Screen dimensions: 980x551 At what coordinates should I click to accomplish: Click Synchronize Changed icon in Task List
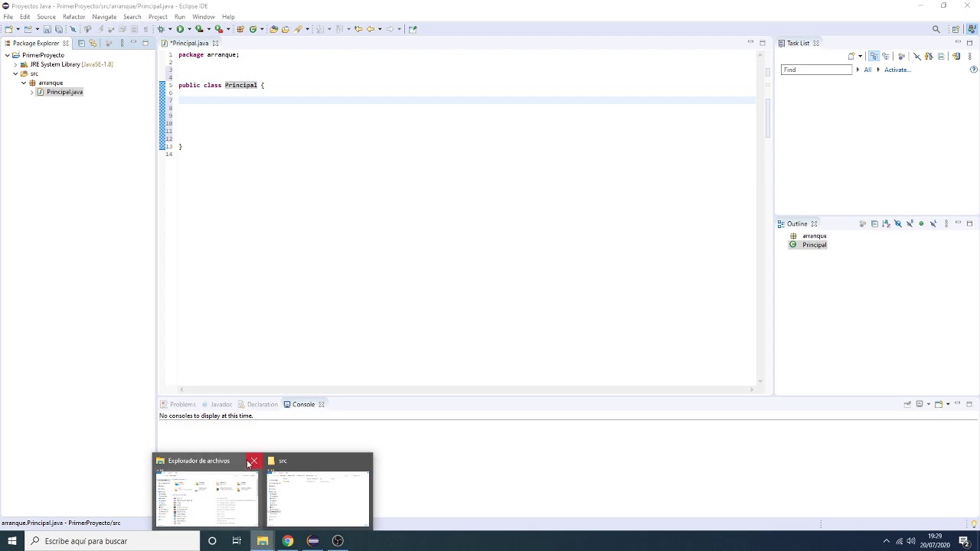[956, 56]
